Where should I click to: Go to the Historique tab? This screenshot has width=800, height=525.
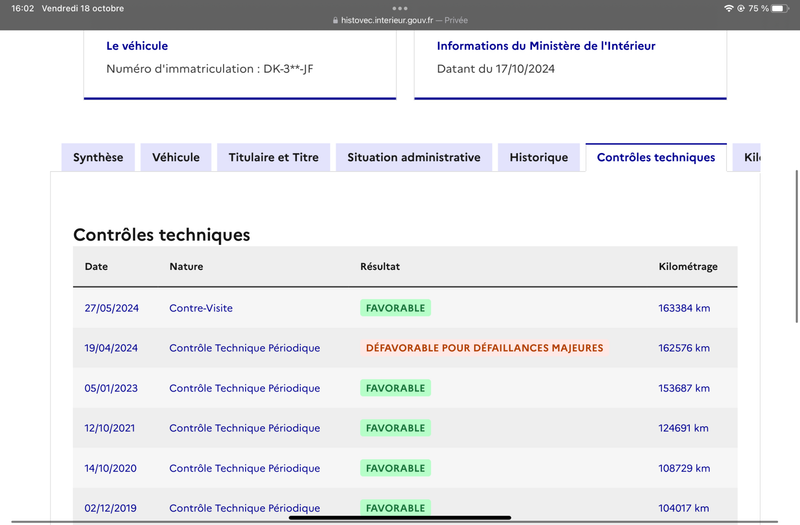(x=539, y=157)
